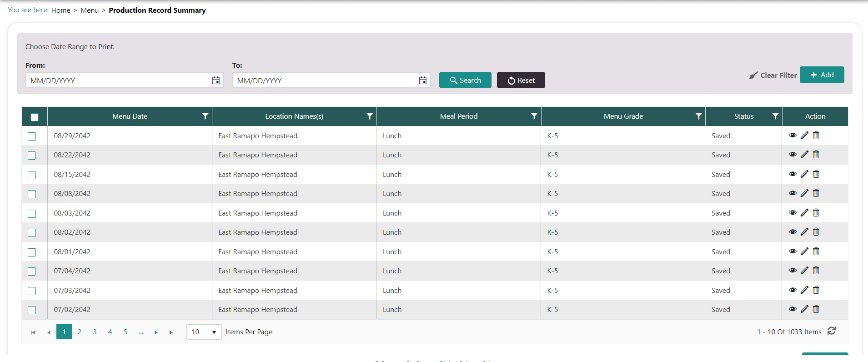Screen dimensions: 868x362
Task: Open the To date calendar picker
Action: pyautogui.click(x=422, y=80)
